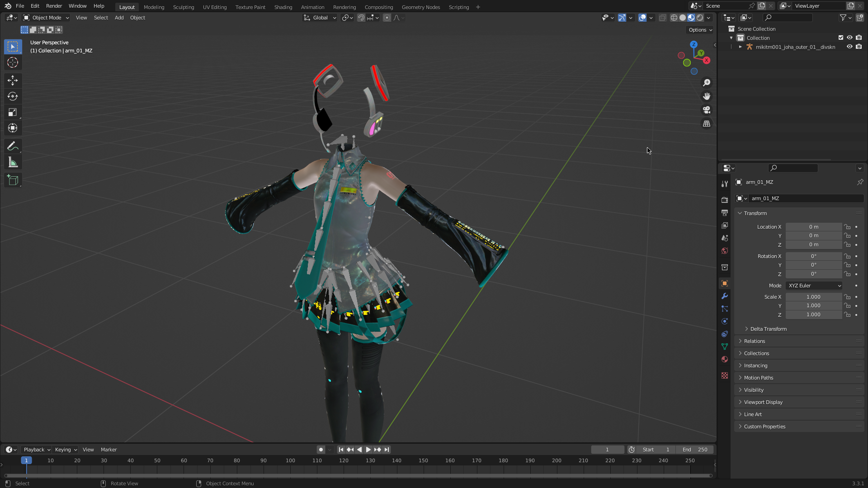Open rotation Mode XYZ Euler dropdown
The width and height of the screenshot is (868, 488).
click(814, 286)
